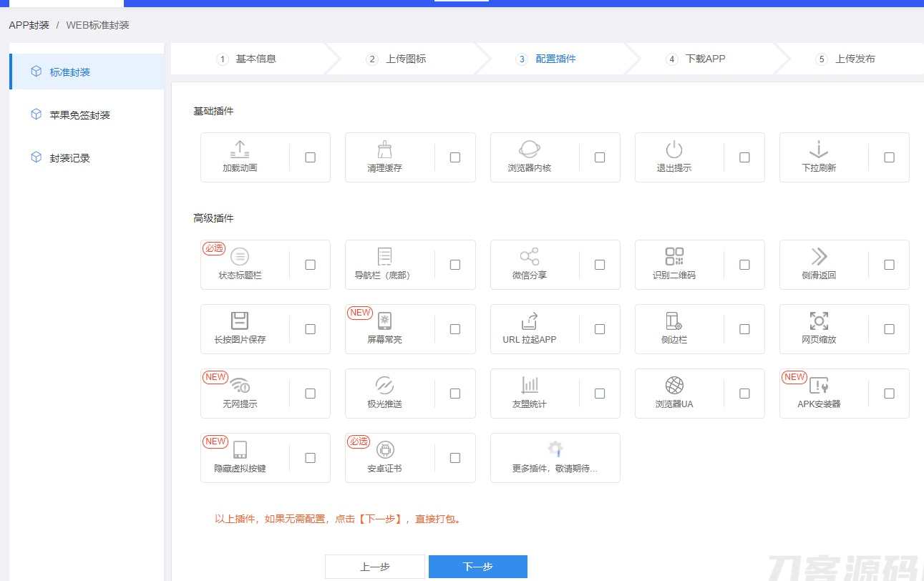Click the 下拉刷新 down-arrow icon

point(819,149)
